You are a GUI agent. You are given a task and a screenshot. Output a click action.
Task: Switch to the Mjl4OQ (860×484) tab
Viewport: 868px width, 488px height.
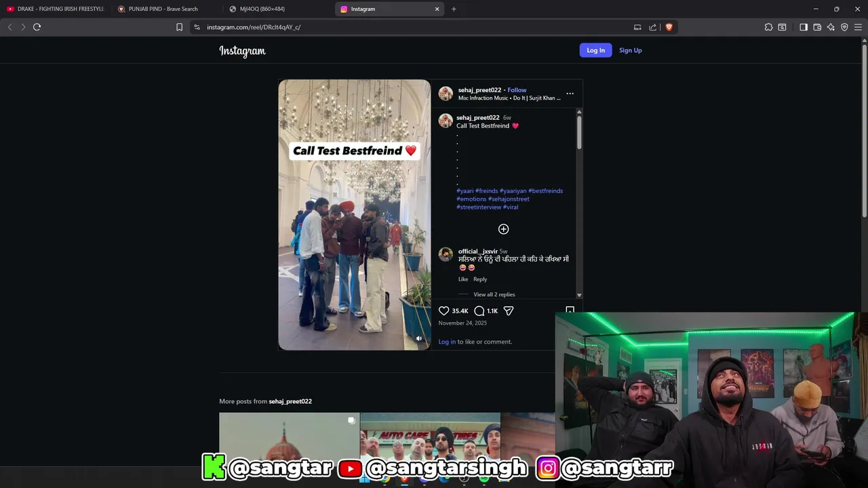(277, 9)
